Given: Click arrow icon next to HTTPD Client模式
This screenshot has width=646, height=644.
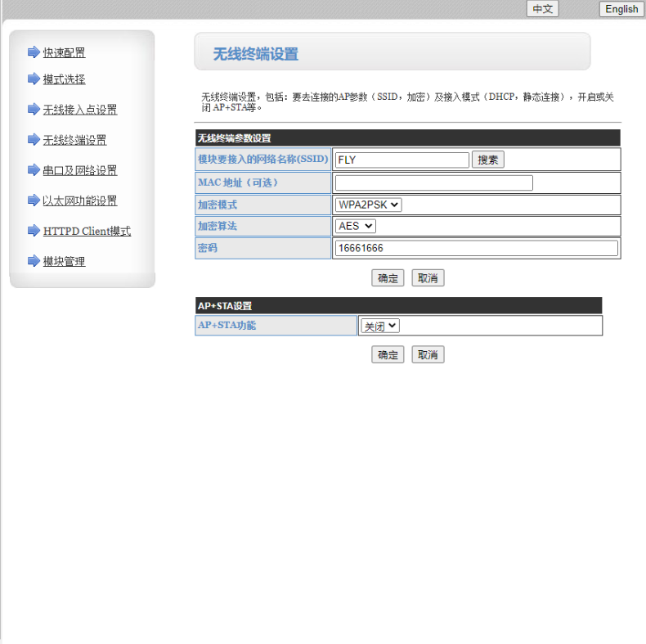Looking at the screenshot, I should pyautogui.click(x=34, y=231).
